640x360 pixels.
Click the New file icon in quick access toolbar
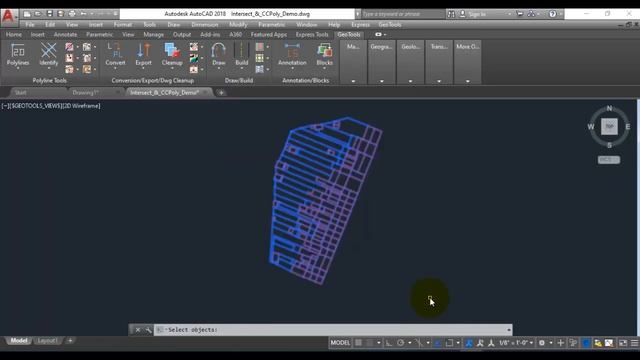(x=27, y=14)
